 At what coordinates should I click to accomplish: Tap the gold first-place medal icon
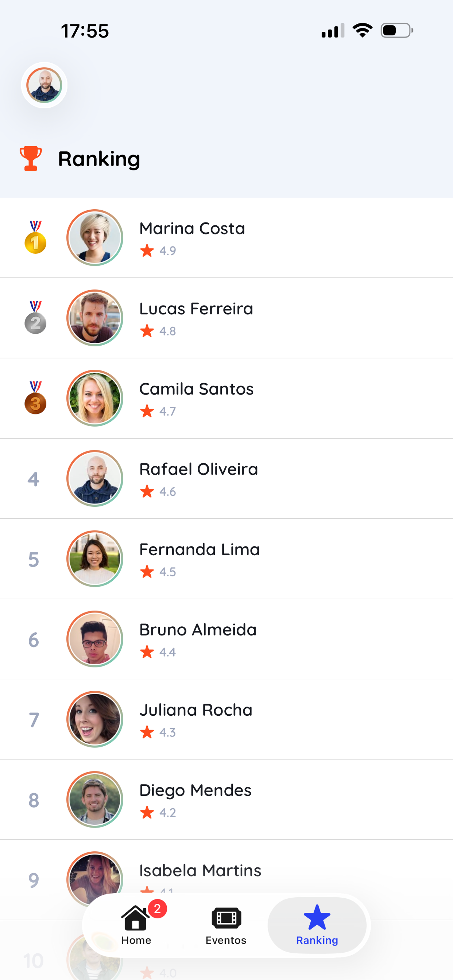coord(35,237)
